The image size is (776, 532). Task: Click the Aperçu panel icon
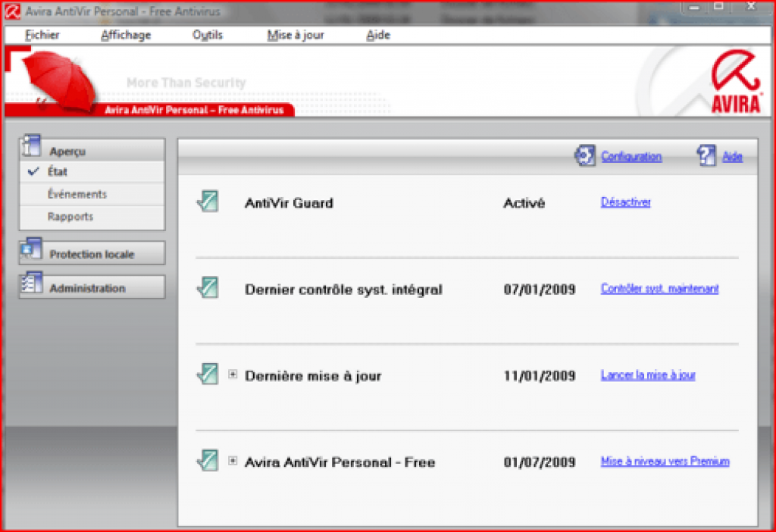(30, 146)
